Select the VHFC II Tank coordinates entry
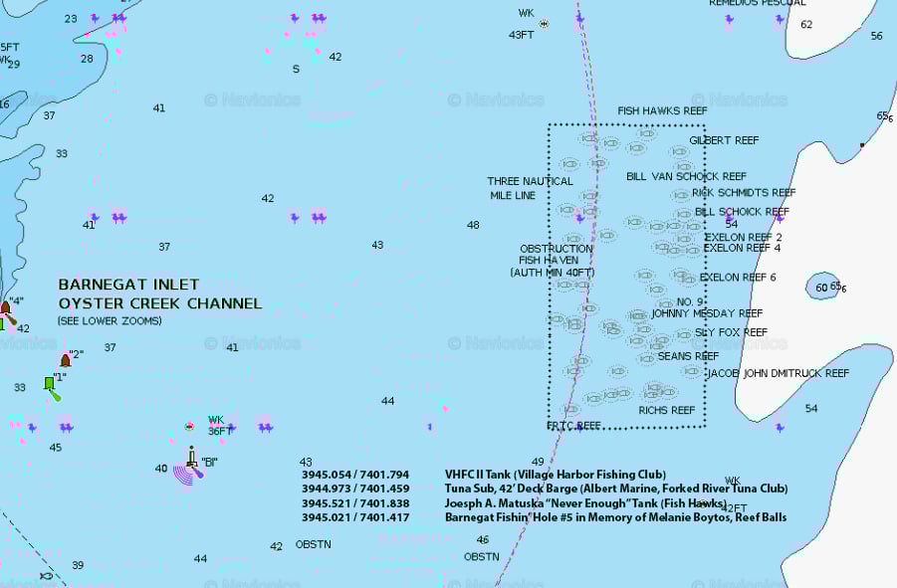Image resolution: width=897 pixels, height=588 pixels. (x=355, y=475)
